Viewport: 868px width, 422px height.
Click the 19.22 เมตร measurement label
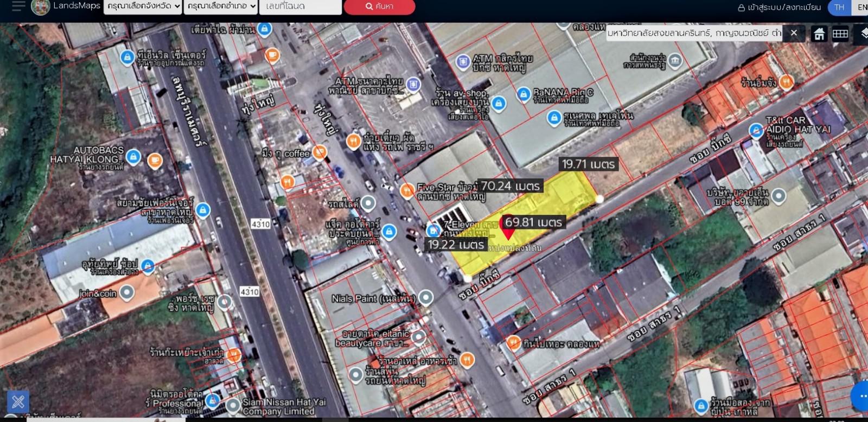coord(456,245)
